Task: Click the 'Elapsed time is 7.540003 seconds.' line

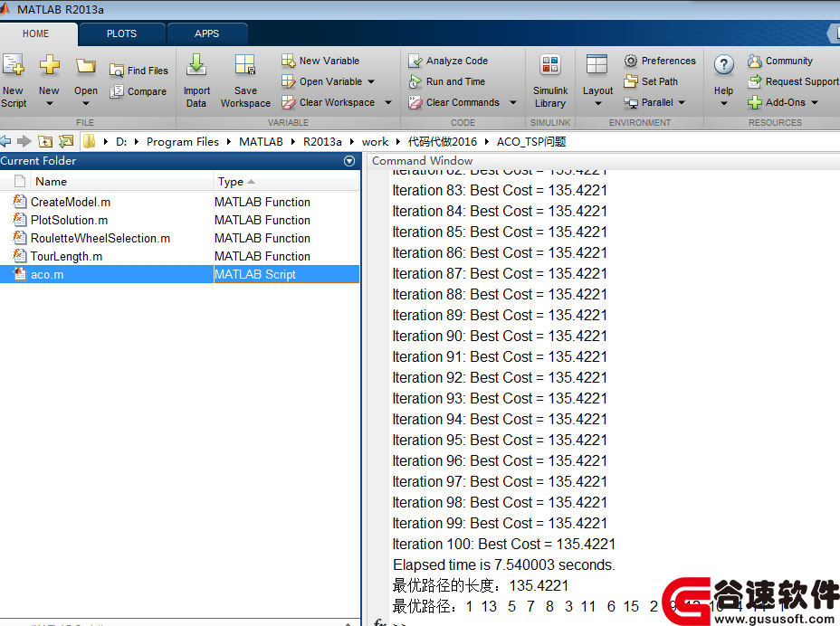Action: coord(504,565)
